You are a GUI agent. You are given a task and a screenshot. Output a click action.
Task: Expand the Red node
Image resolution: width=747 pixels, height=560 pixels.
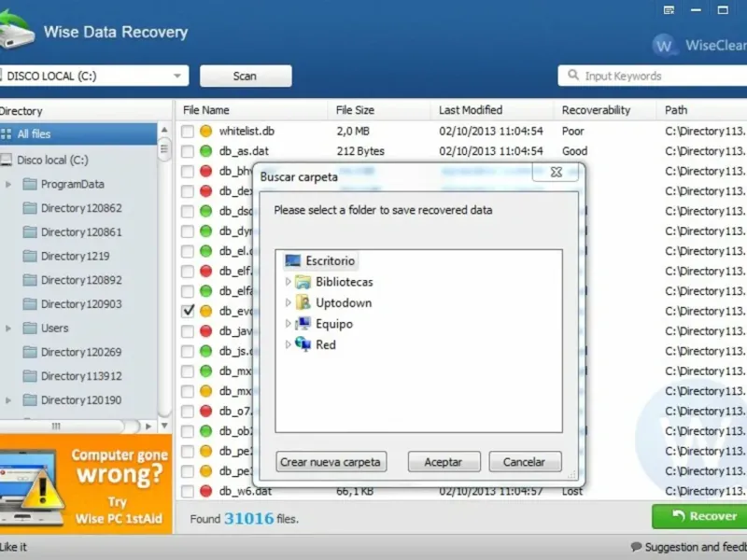[x=288, y=344]
